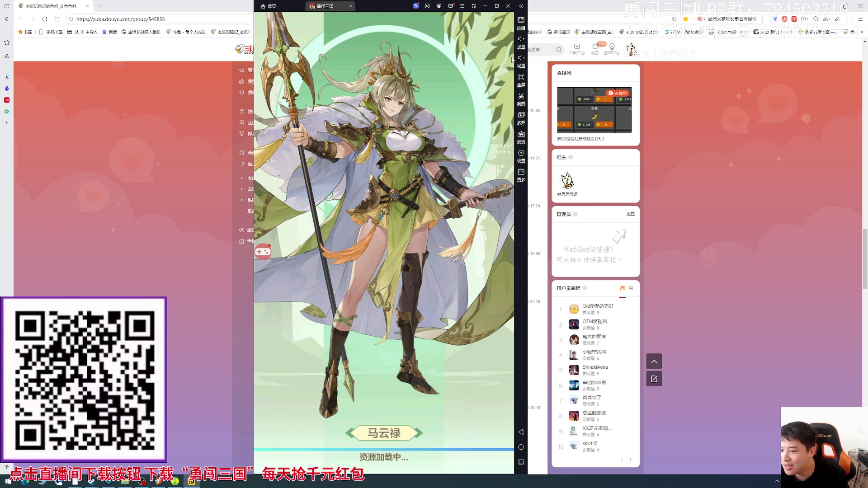The height and width of the screenshot is (488, 868).
Task: Switch to emulator 首页 home tab
Action: [269, 6]
